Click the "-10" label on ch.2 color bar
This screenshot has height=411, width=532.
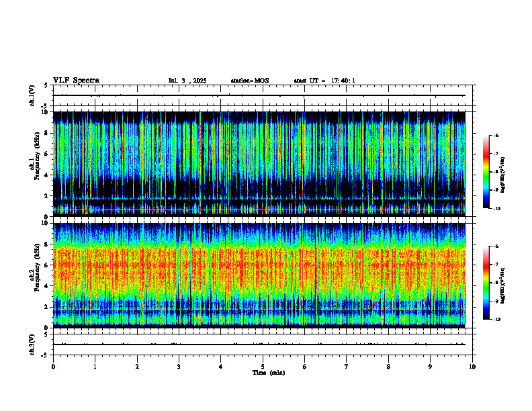pyautogui.click(x=496, y=320)
